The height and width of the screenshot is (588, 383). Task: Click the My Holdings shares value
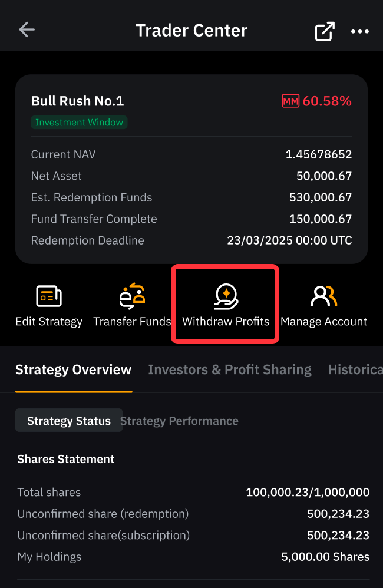[x=325, y=557]
